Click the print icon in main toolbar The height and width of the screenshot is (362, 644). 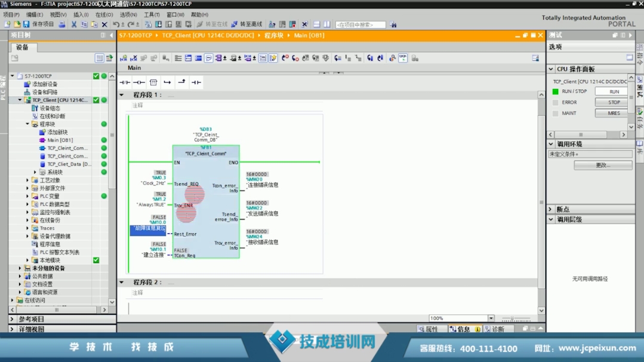[61, 24]
